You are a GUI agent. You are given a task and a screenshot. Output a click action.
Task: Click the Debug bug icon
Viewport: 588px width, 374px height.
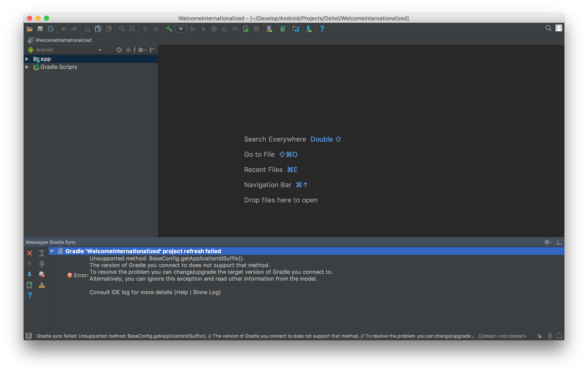click(214, 29)
